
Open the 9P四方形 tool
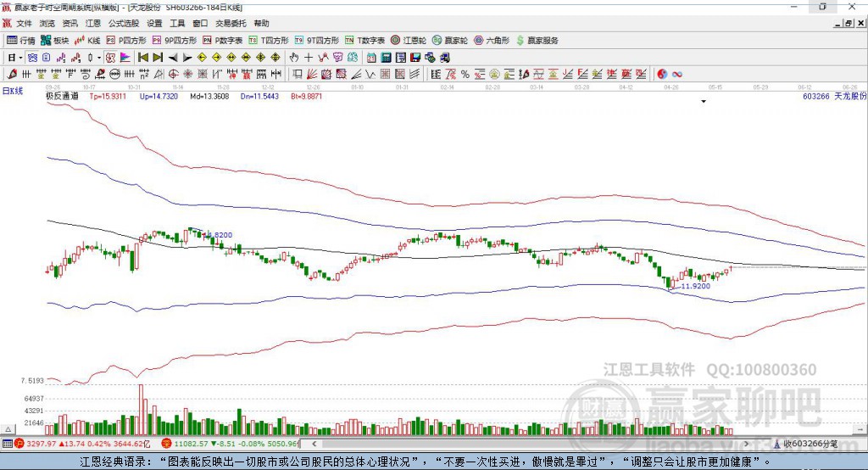[x=175, y=41]
